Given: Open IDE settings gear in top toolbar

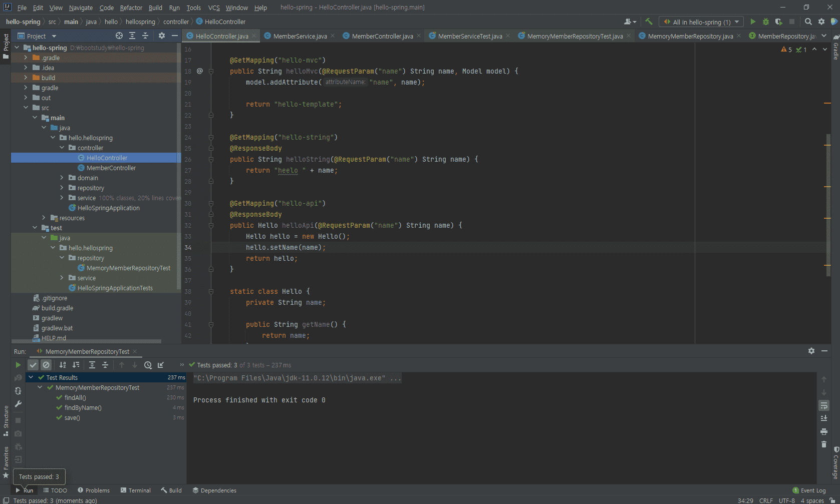Looking at the screenshot, I should [x=821, y=22].
